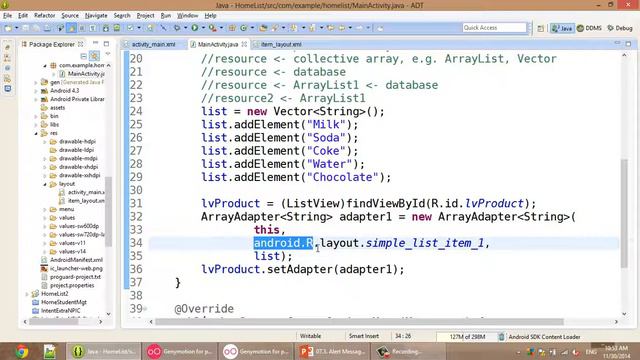Open the Navigate menu
The image size is (640, 360).
click(96, 16)
